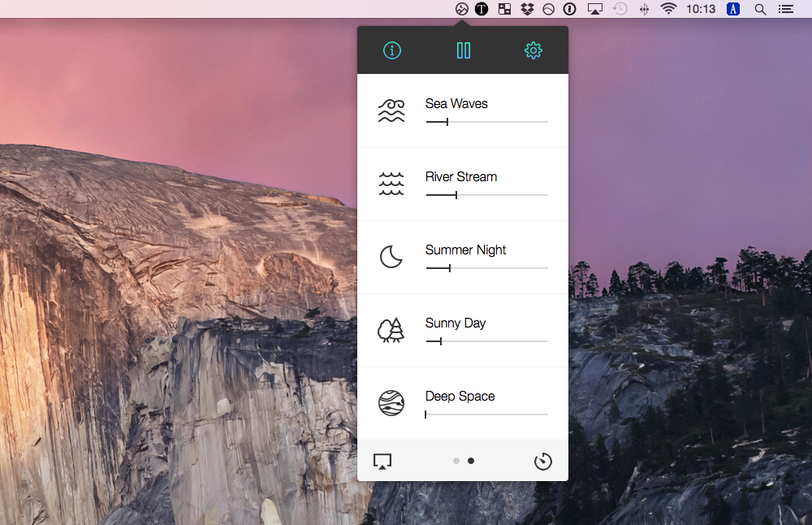Click the noise app menu bar icon
812x525 pixels.
tap(462, 9)
